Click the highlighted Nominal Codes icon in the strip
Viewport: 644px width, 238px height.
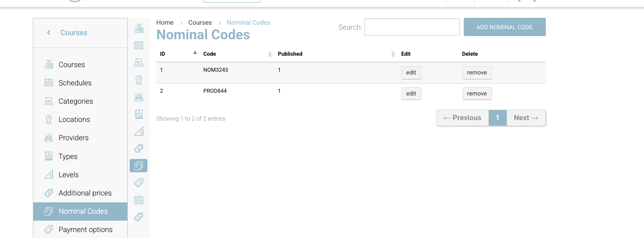tap(139, 165)
